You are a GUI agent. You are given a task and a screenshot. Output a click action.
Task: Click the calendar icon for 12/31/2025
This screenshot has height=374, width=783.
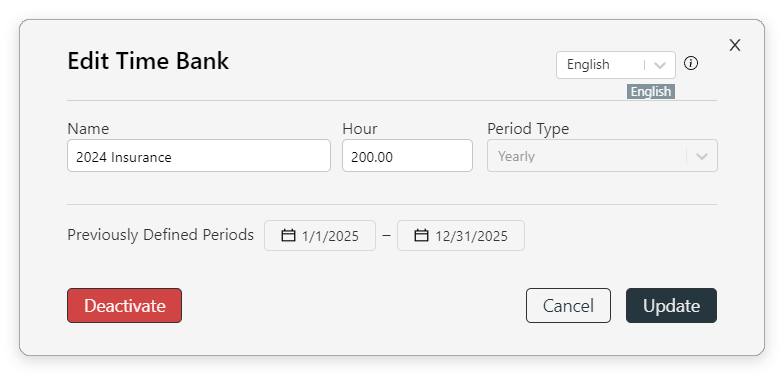click(421, 235)
